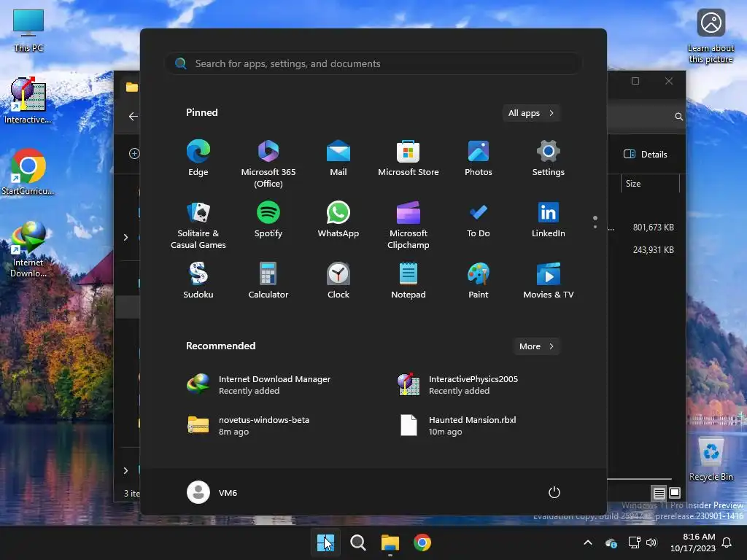Open All apps list
This screenshot has height=560, width=747.
(x=531, y=113)
